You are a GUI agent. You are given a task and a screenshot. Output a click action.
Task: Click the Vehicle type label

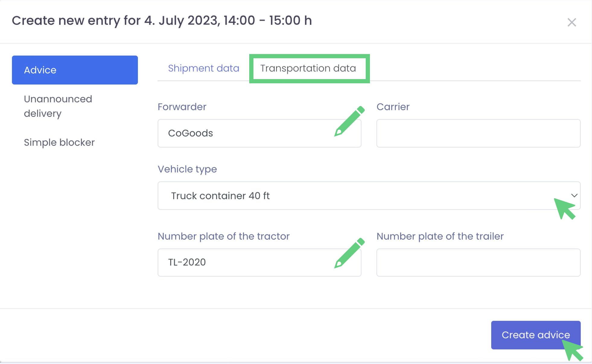click(x=187, y=169)
